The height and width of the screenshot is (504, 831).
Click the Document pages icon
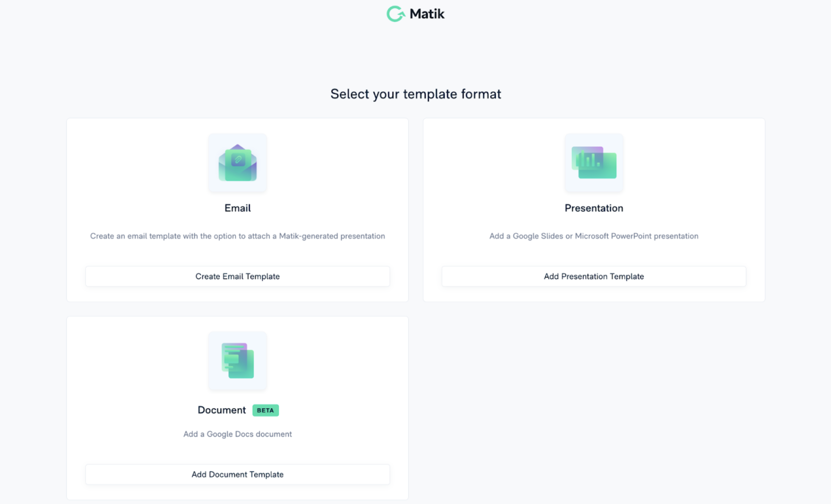[238, 361]
